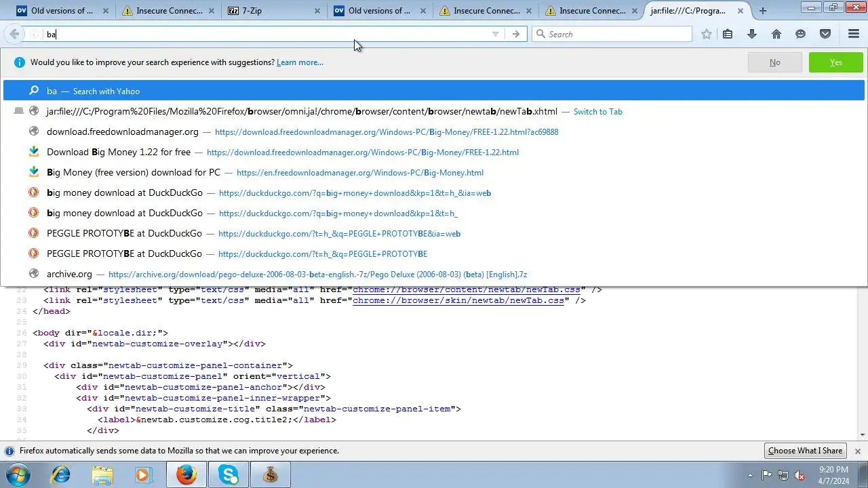Open chrome://browser/content/newtab/newTab.css link
868x488 pixels.
tap(467, 289)
